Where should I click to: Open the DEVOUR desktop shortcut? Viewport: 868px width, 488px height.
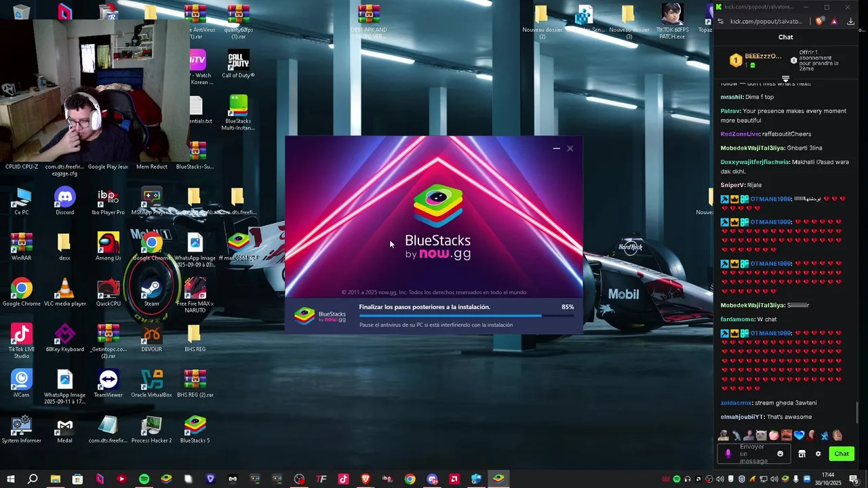151,338
